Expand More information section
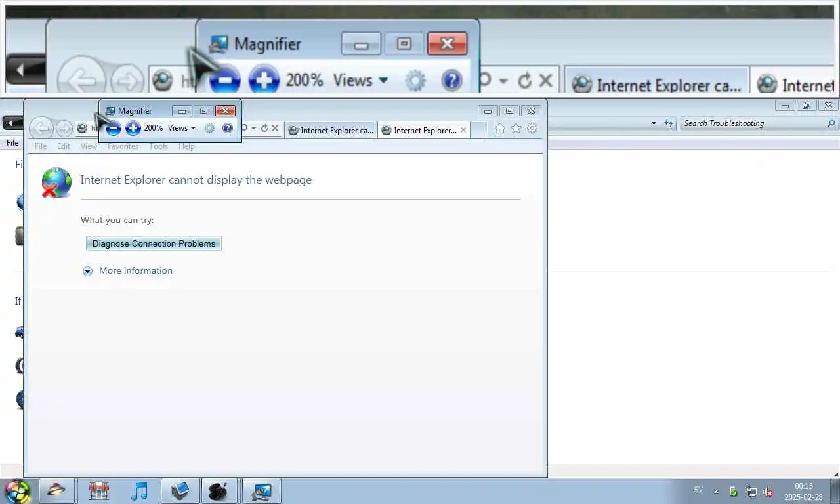 click(128, 270)
